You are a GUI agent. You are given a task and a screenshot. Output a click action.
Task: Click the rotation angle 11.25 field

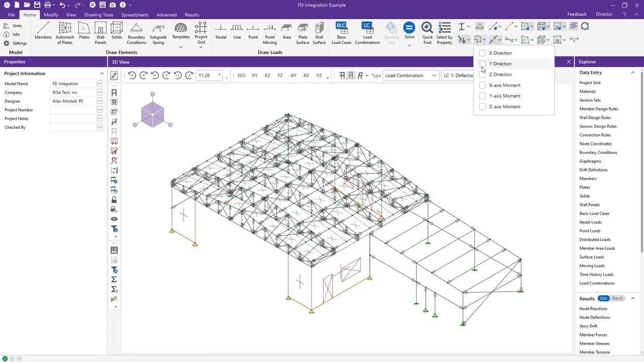click(209, 75)
